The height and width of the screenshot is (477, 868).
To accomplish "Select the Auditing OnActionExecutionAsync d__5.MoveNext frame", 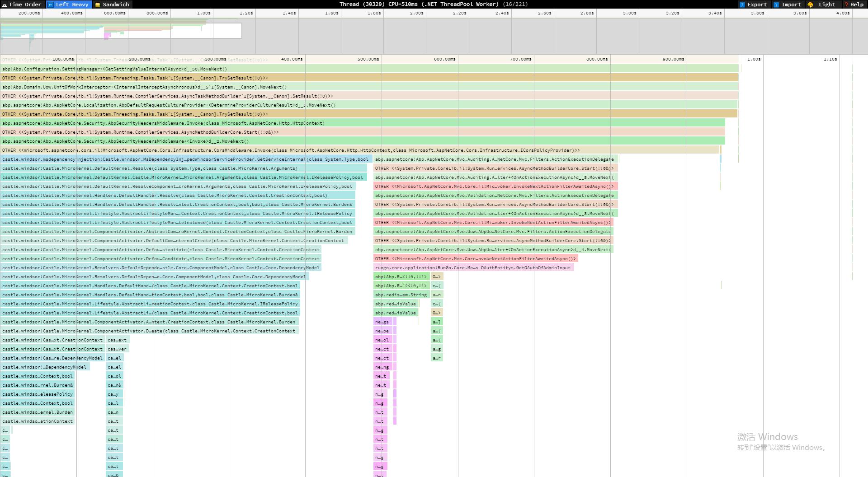I will coord(495,177).
